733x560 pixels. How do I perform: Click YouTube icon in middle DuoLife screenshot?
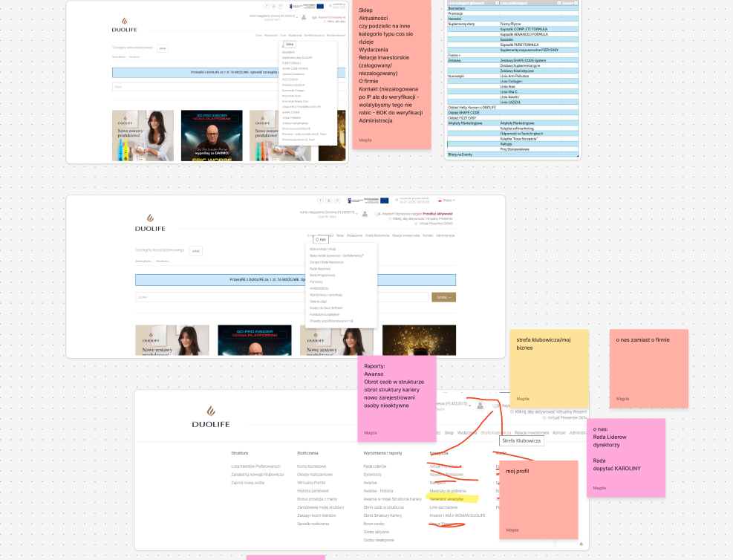point(329,201)
